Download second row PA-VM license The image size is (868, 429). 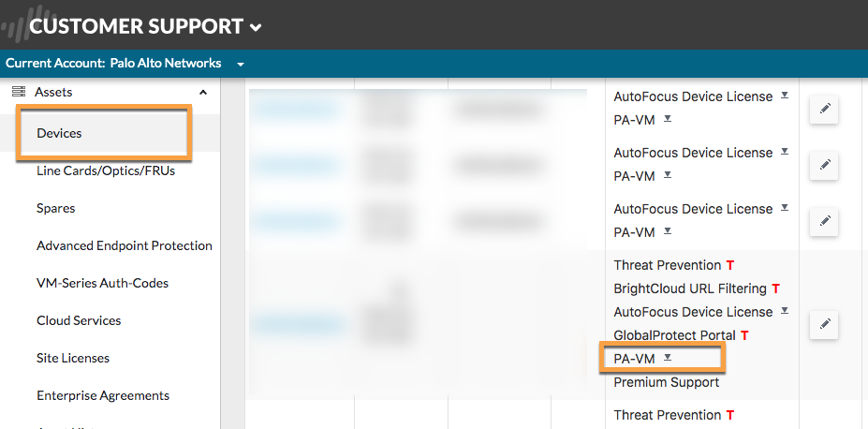[668, 175]
